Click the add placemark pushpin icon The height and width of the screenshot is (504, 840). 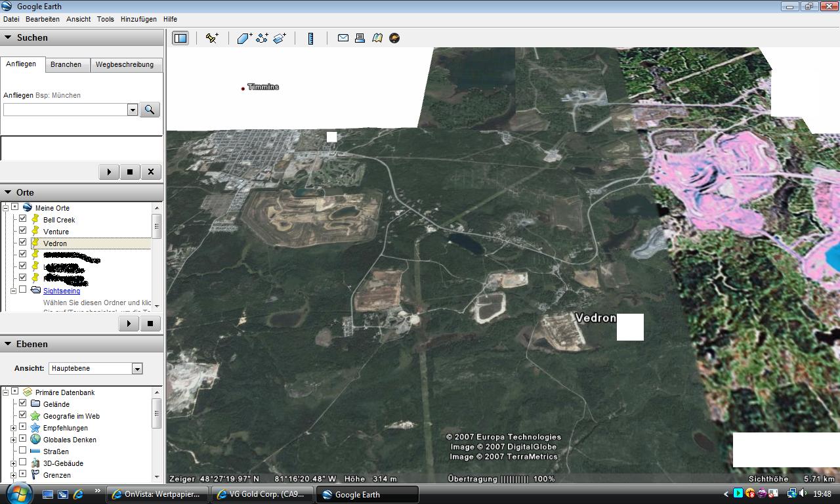pyautogui.click(x=212, y=38)
